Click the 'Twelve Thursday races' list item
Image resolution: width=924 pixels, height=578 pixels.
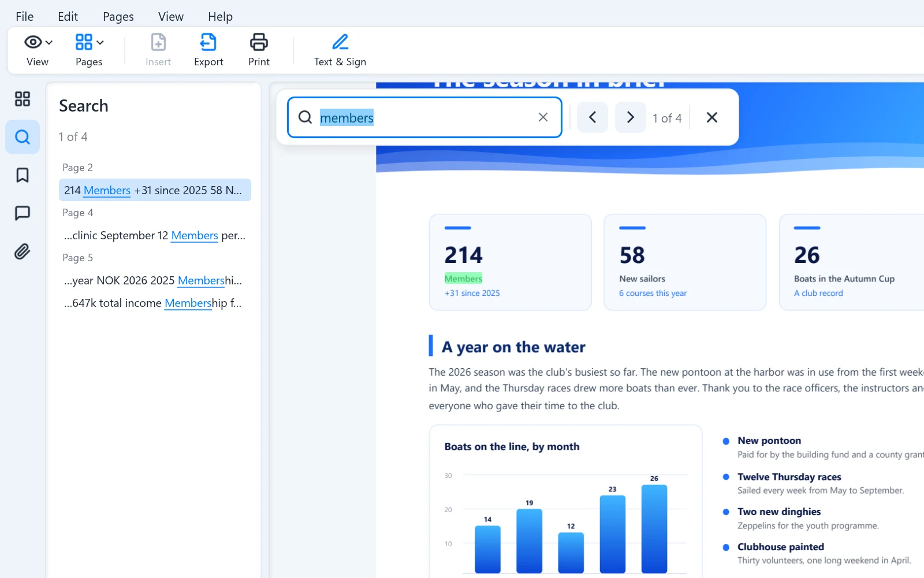789,477
